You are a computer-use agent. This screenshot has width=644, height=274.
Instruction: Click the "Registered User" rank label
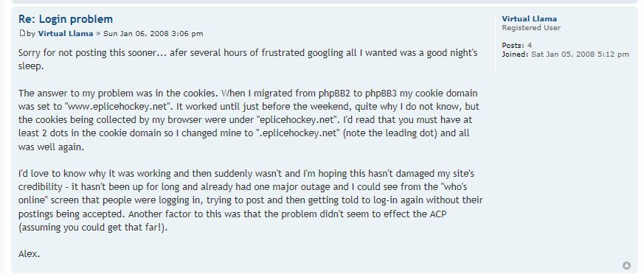(x=531, y=28)
